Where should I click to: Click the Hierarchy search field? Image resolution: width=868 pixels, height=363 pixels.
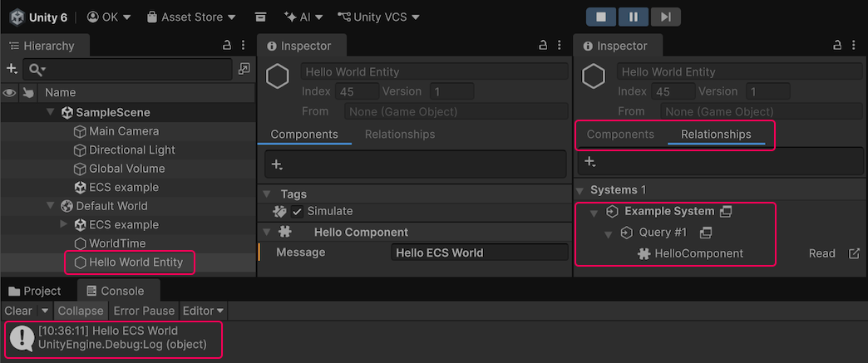127,69
